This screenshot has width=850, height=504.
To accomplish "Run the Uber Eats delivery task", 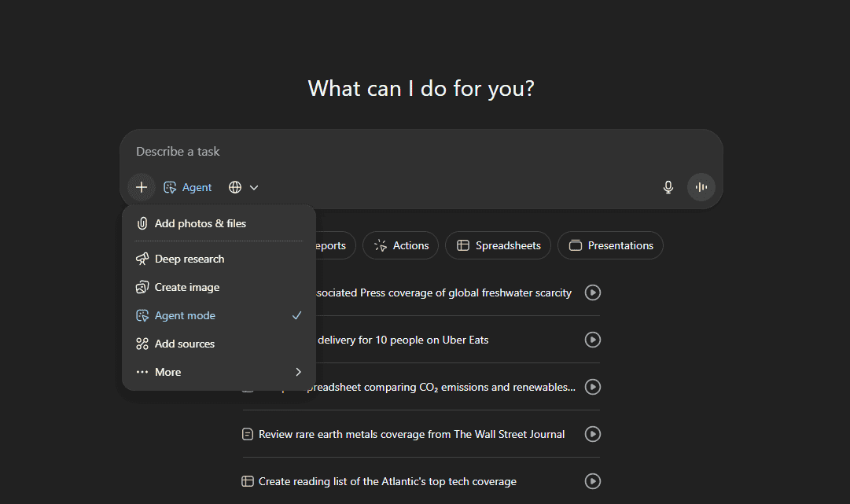I will click(x=593, y=340).
